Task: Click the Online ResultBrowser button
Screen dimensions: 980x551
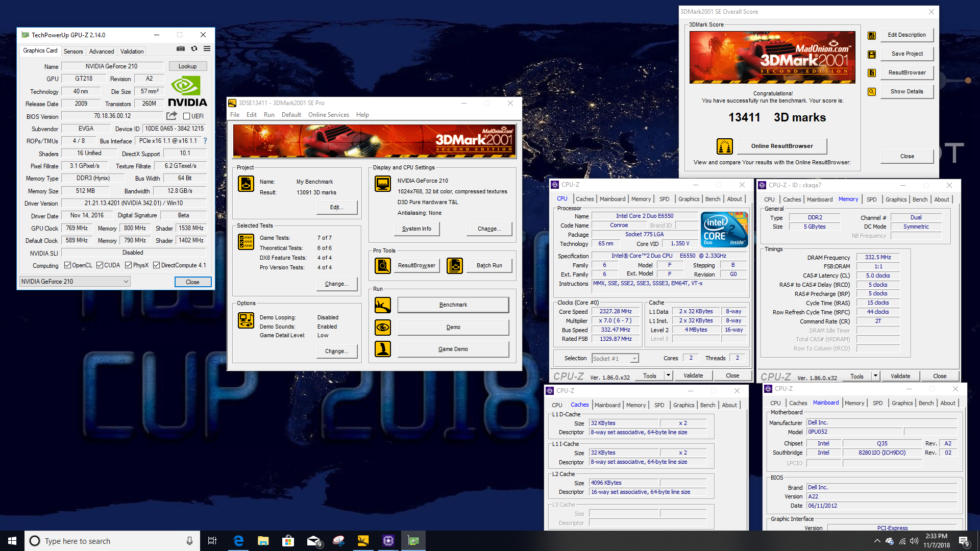Action: (x=781, y=146)
